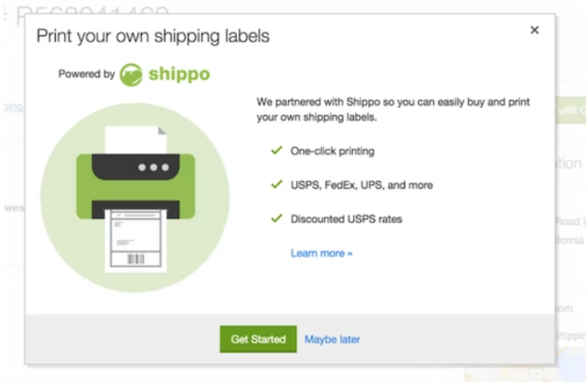This screenshot has width=588, height=382.
Task: Click the green Shippo logo icon
Action: [132, 74]
